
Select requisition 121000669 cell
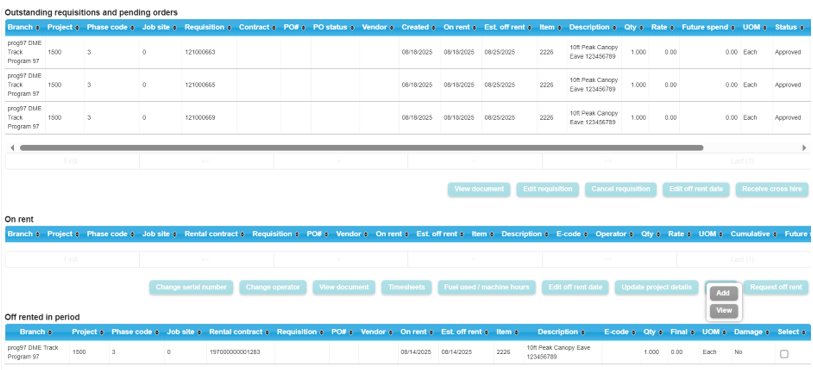click(208, 118)
